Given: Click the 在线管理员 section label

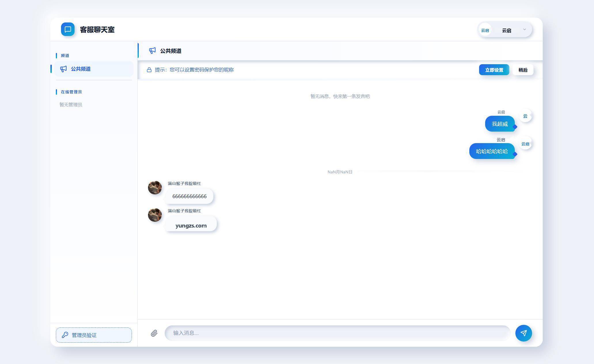Looking at the screenshot, I should point(71,92).
